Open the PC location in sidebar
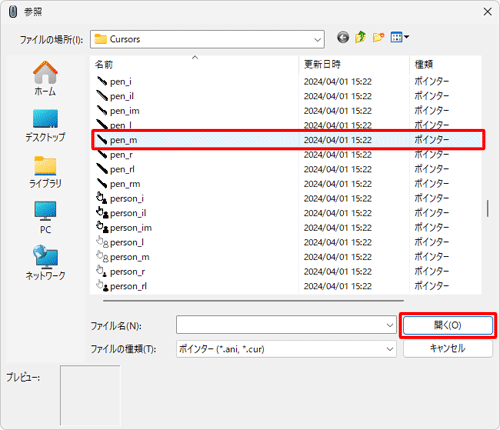Screen dimensions: 500x430 click(x=45, y=218)
